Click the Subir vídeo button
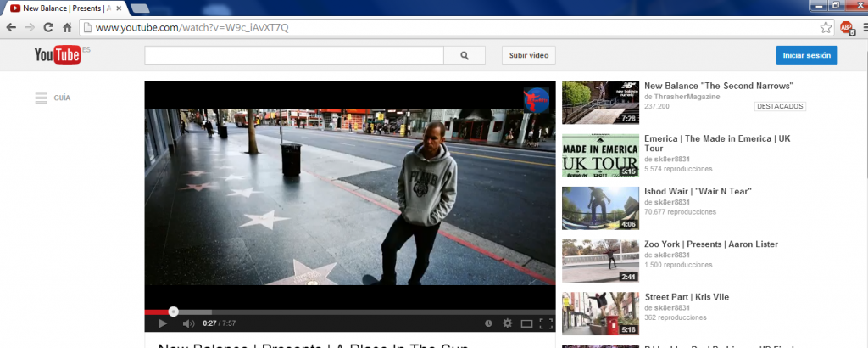The width and height of the screenshot is (868, 348). coord(529,55)
